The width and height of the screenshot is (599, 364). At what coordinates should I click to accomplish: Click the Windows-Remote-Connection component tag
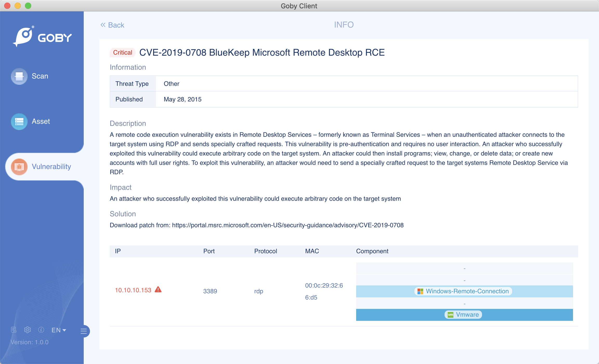463,291
